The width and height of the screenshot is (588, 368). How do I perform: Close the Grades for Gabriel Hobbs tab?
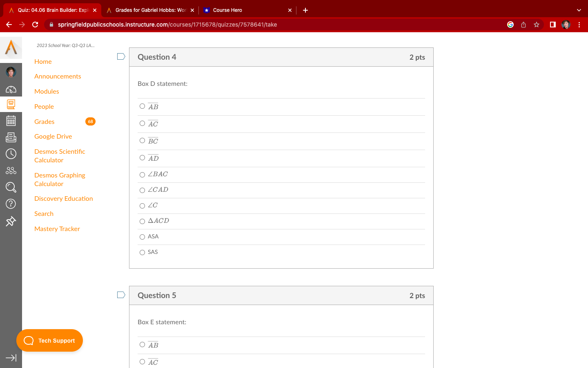tap(192, 10)
